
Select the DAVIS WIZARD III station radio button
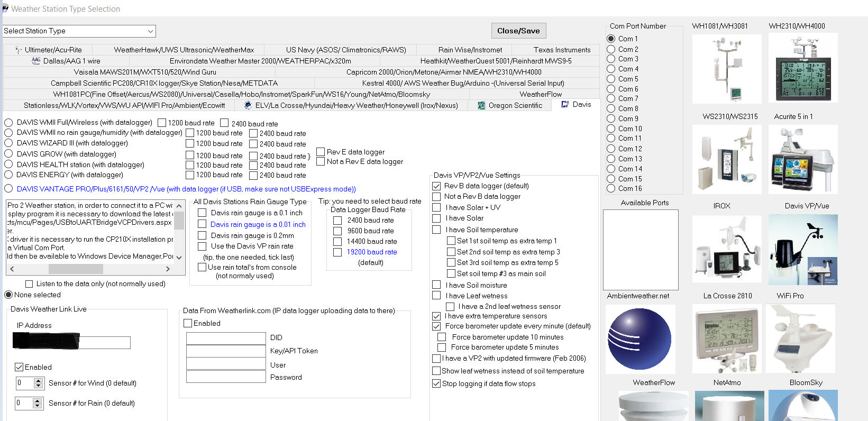tap(8, 143)
